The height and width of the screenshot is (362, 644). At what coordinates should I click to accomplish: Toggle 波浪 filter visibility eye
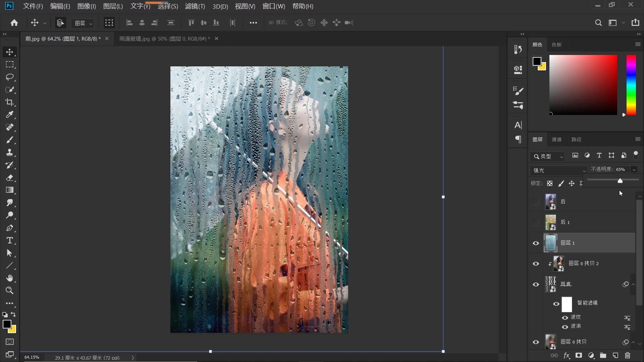pos(565,327)
